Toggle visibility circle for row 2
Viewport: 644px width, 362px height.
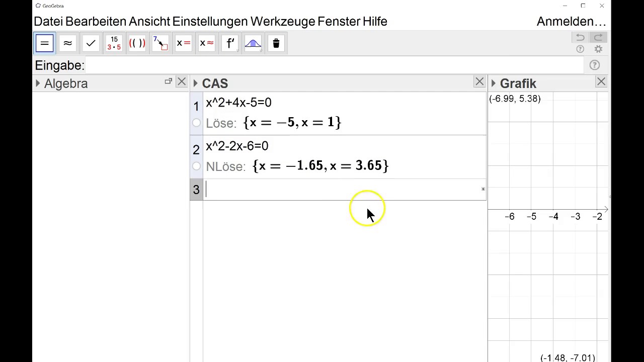pos(196,166)
